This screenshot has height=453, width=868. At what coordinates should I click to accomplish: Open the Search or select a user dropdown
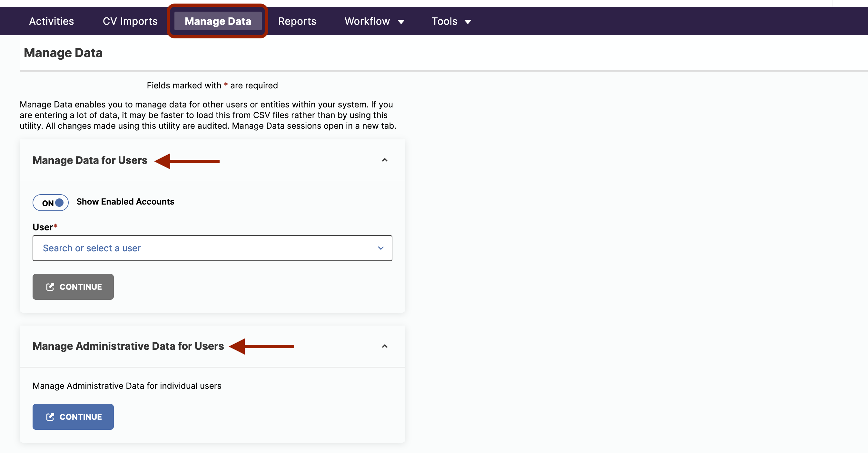tap(212, 248)
